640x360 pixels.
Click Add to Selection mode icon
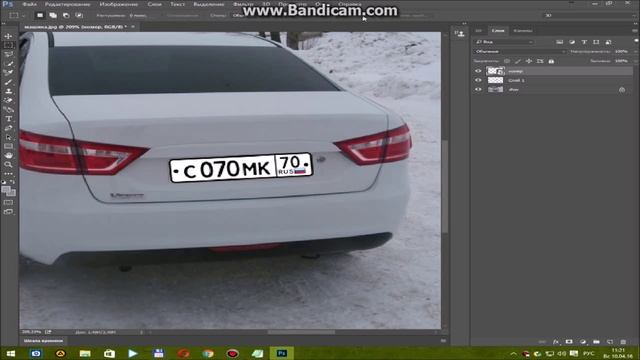click(53, 16)
